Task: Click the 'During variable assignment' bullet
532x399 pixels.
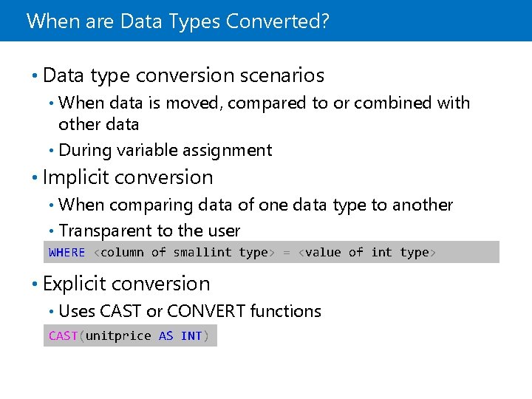Action: point(165,150)
